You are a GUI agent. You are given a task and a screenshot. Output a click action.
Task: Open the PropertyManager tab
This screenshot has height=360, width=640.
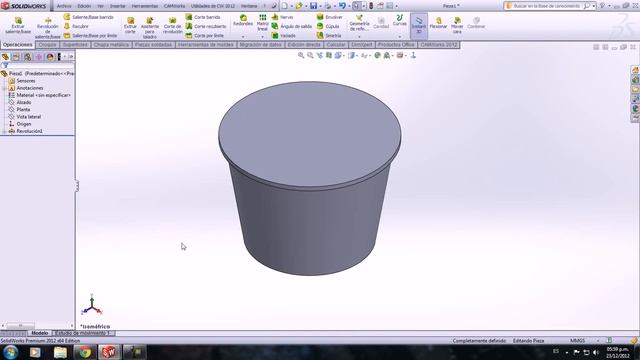pos(16,57)
